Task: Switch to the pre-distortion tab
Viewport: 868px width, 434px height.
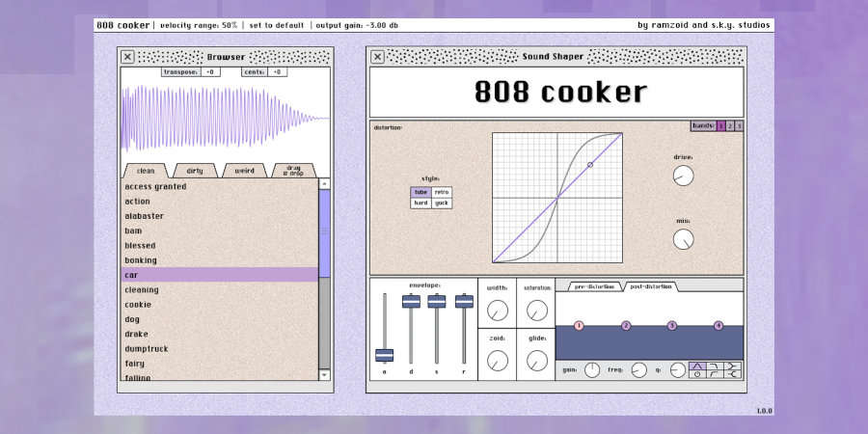Action: (x=593, y=286)
